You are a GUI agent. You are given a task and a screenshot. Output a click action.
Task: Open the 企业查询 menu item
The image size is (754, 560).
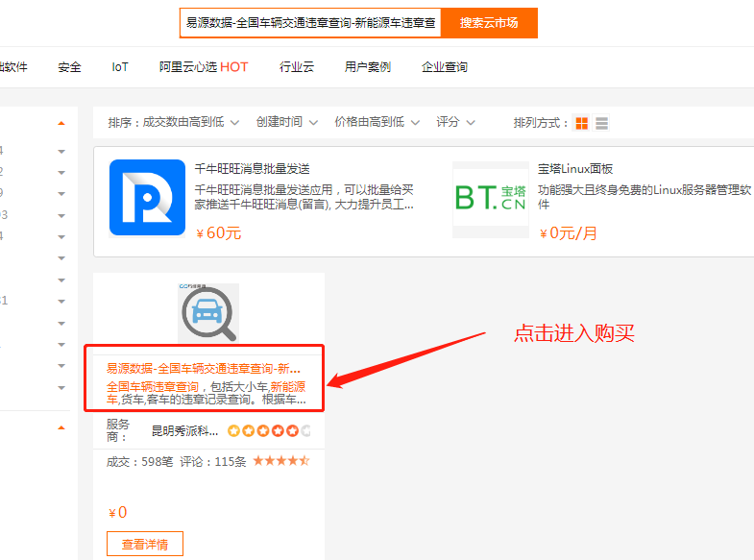pos(445,67)
